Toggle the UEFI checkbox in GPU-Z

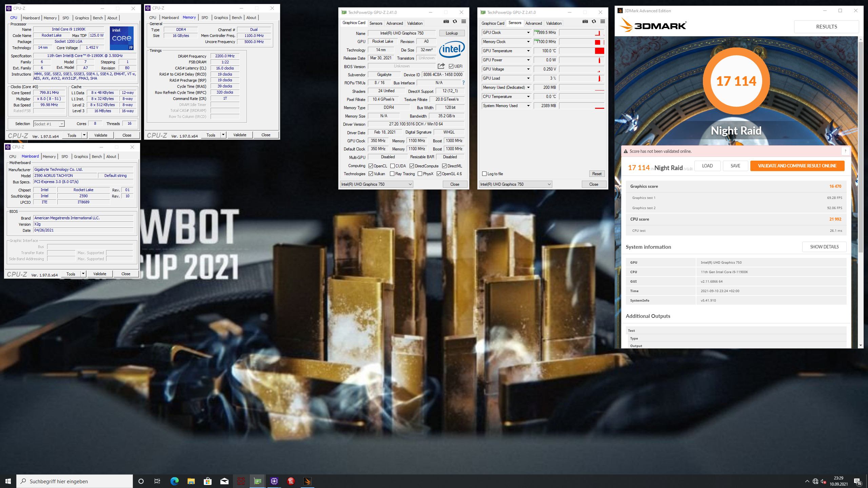(x=451, y=66)
